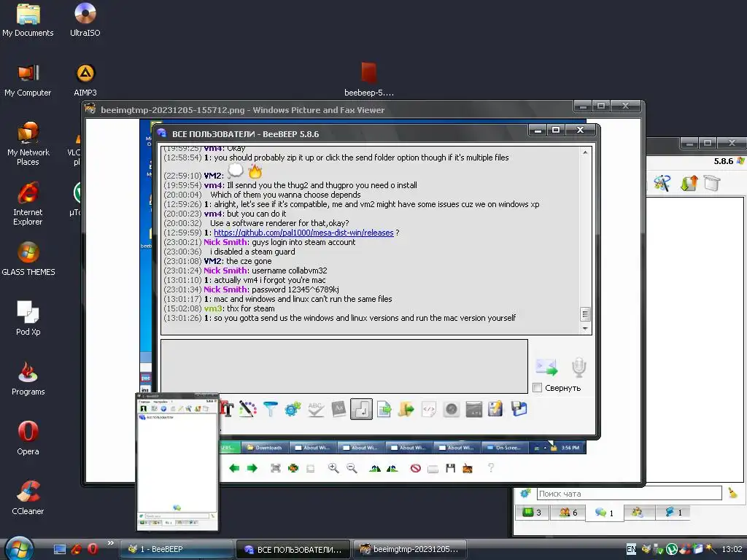Open font color picker in chat toolbar
747x560 pixels.
click(248, 409)
